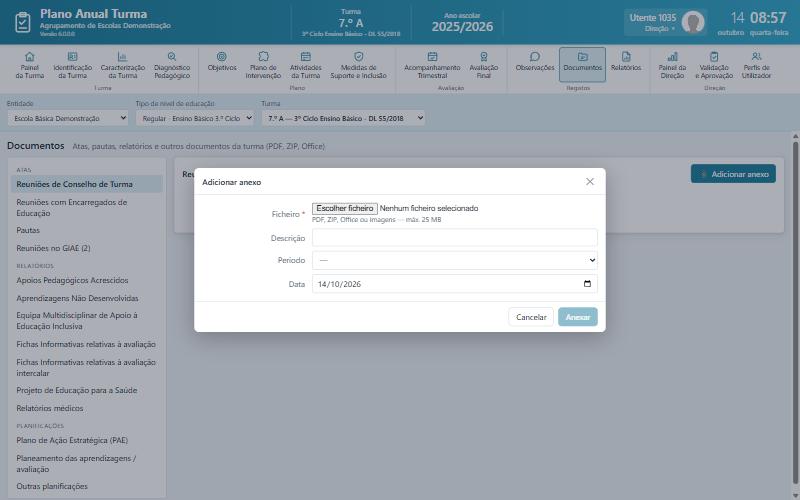Click the Anexar button
This screenshot has width=800, height=500.
pos(578,317)
